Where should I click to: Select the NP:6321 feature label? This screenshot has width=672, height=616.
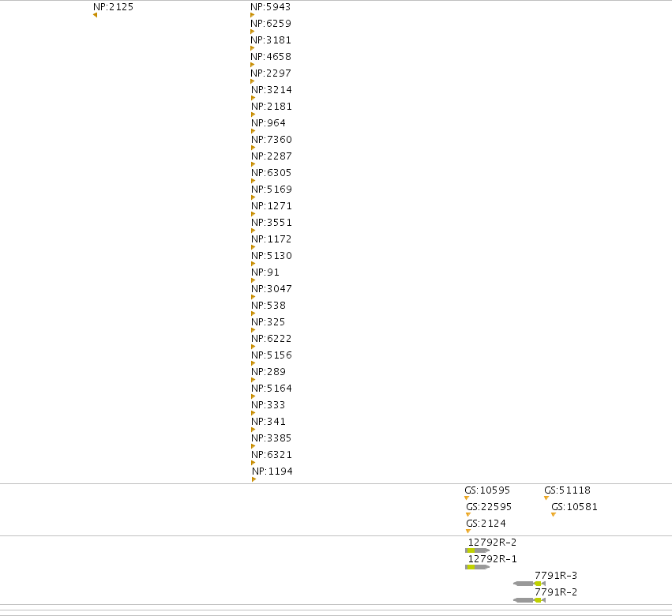(x=272, y=455)
